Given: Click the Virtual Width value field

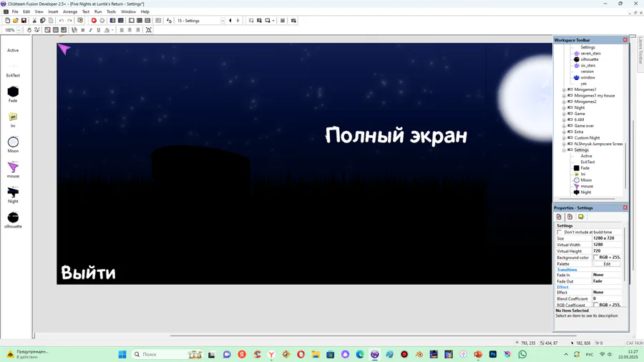Looking at the screenshot, I should [x=607, y=245].
